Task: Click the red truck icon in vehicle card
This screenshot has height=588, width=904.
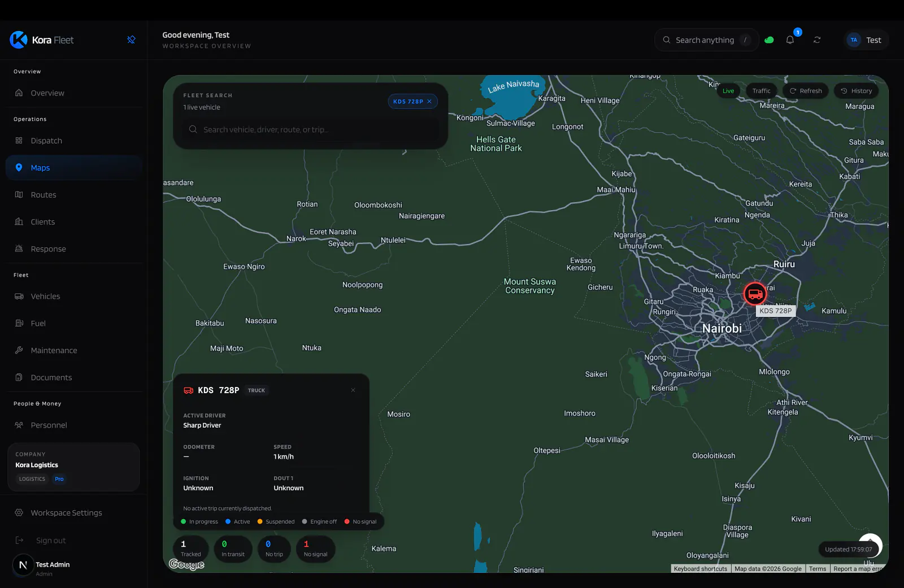Action: pos(189,390)
